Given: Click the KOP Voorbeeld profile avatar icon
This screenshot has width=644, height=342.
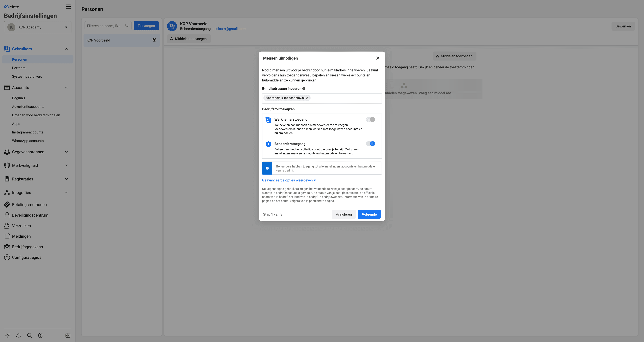Looking at the screenshot, I should (172, 26).
